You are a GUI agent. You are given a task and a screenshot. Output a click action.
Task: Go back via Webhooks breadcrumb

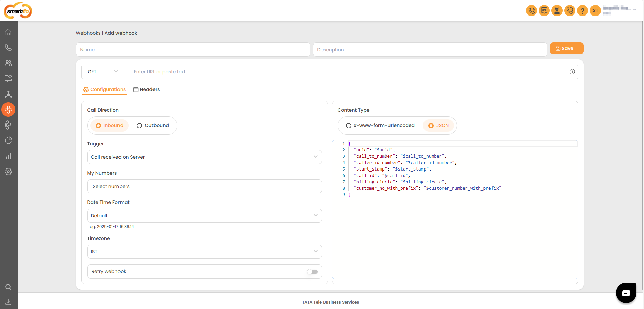[x=88, y=33]
